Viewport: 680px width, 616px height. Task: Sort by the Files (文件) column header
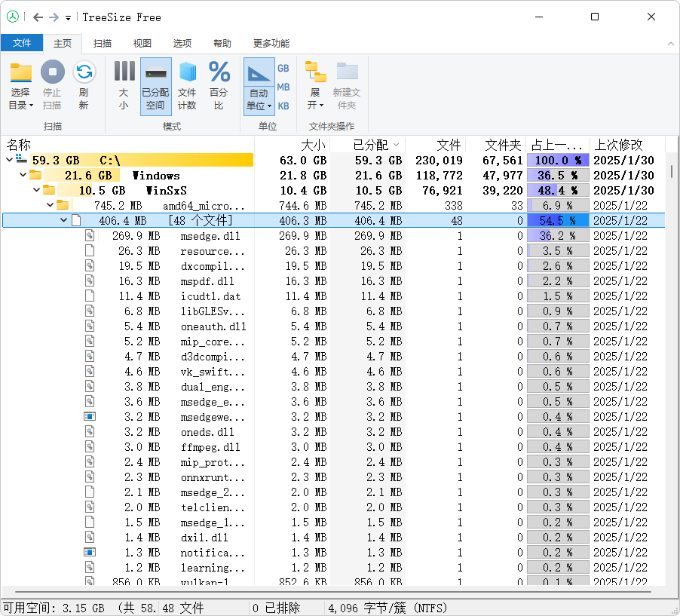(x=436, y=145)
